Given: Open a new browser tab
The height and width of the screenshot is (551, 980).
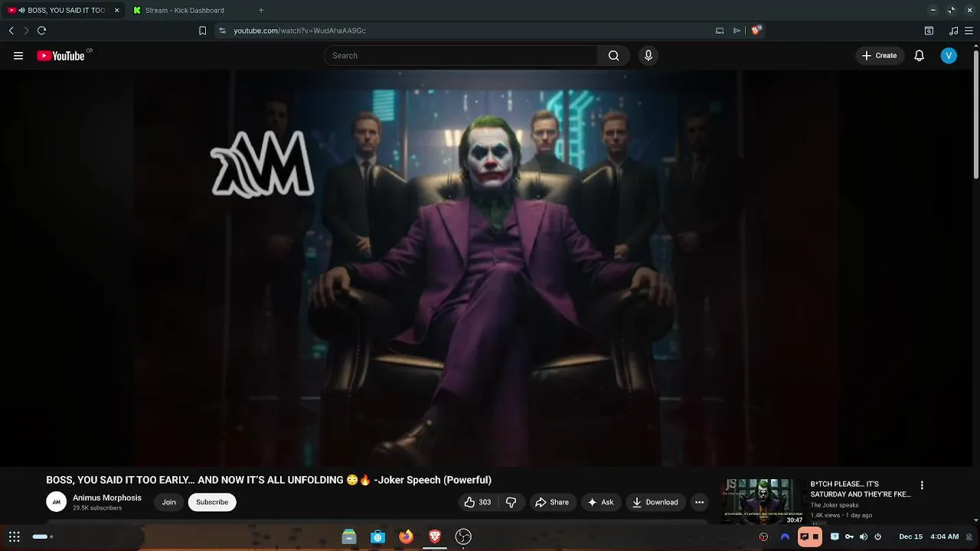Looking at the screenshot, I should pos(261,11).
